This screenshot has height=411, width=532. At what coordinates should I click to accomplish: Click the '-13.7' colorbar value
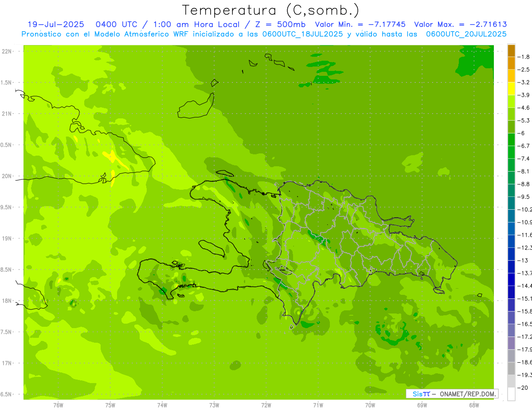click(525, 273)
